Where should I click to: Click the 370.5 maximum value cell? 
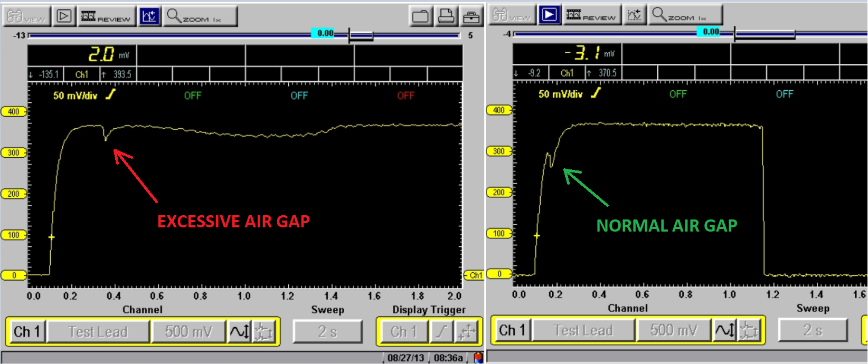pos(603,73)
